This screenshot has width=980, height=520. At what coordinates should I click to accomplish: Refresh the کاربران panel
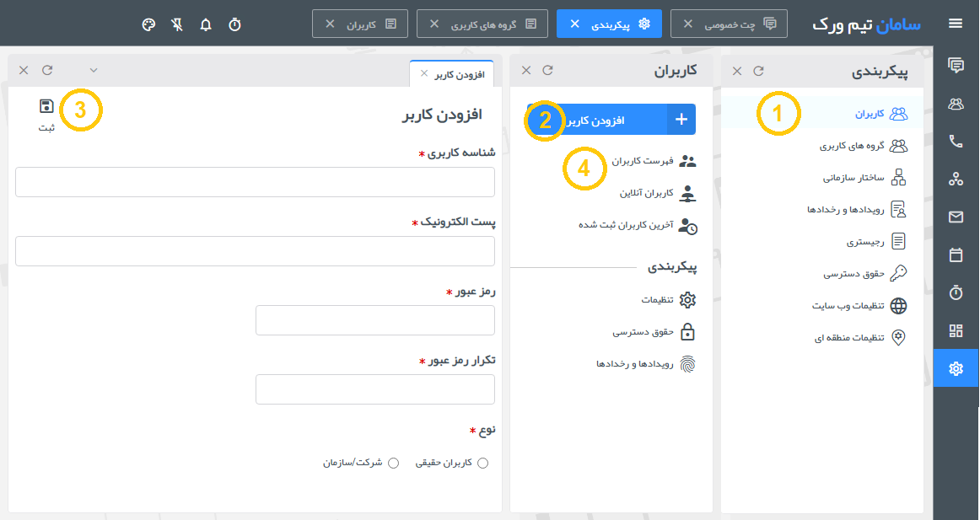[x=547, y=70]
